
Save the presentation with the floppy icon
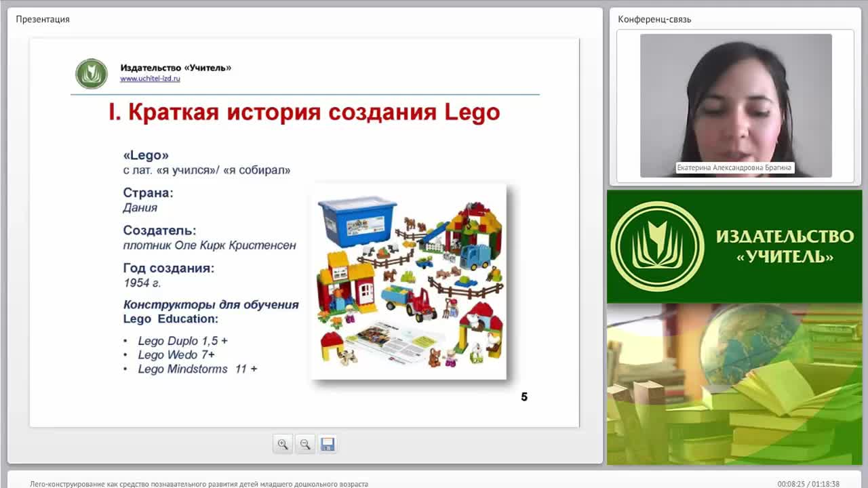tap(328, 445)
